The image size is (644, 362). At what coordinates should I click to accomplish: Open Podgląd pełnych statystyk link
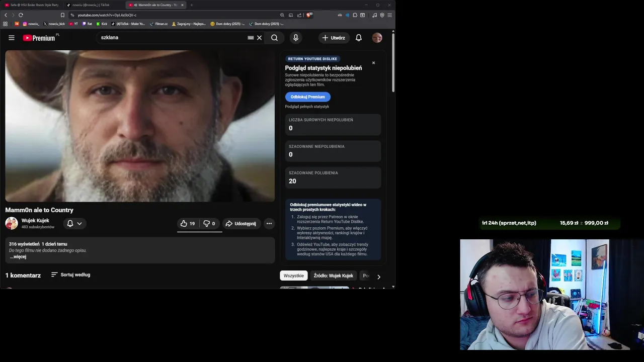307,107
